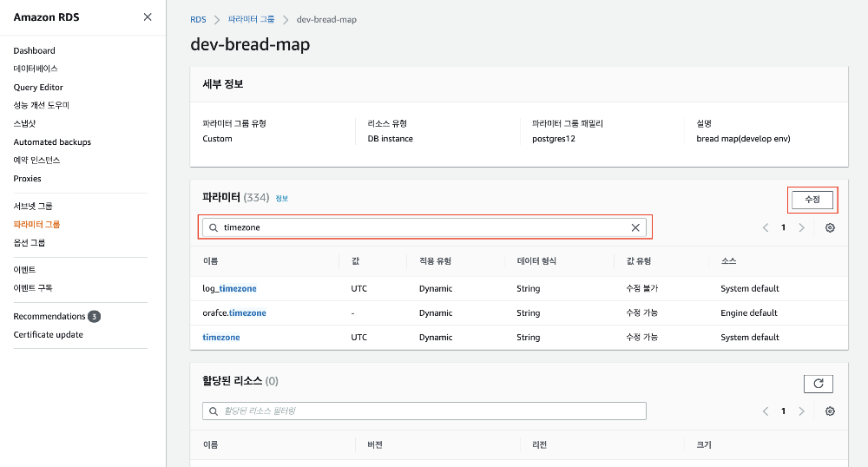
Task: Click the dev-bread-map breadcrumb text
Action: point(326,19)
